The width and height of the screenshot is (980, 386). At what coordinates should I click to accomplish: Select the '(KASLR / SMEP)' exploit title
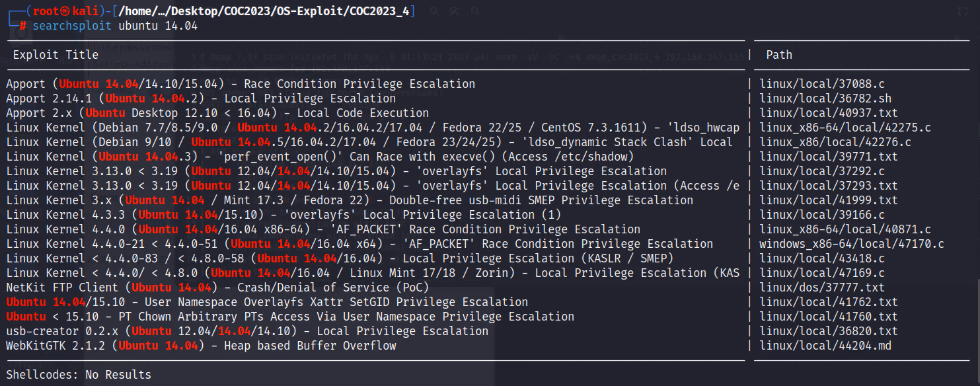coord(340,258)
